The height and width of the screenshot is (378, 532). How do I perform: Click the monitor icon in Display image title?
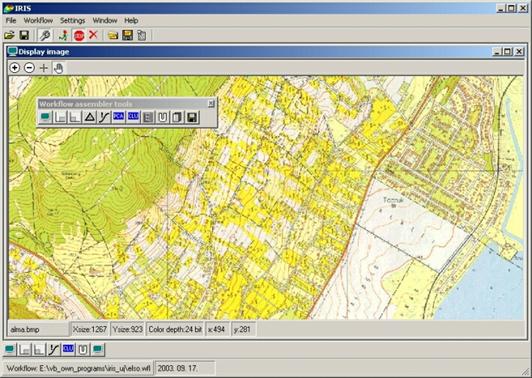pyautogui.click(x=13, y=52)
